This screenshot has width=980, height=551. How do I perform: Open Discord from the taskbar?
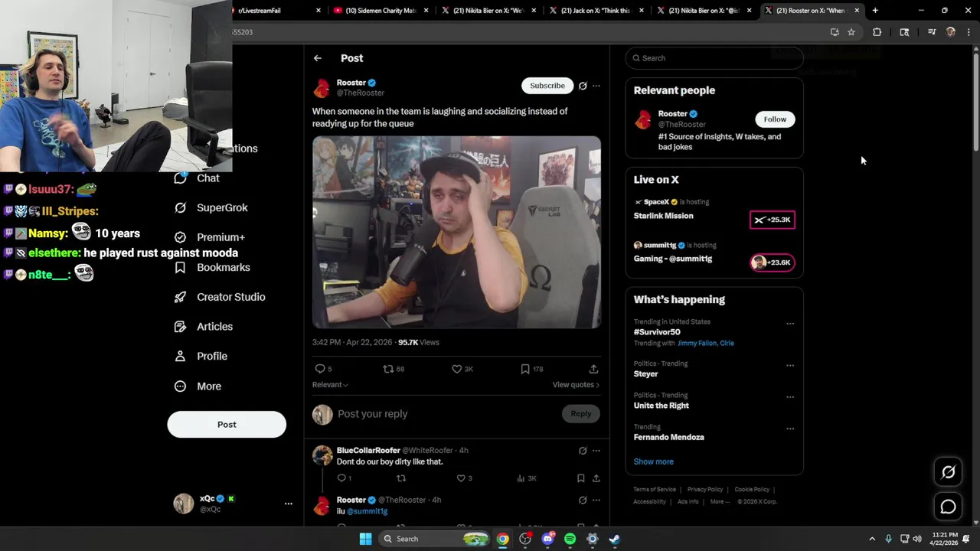tap(547, 539)
